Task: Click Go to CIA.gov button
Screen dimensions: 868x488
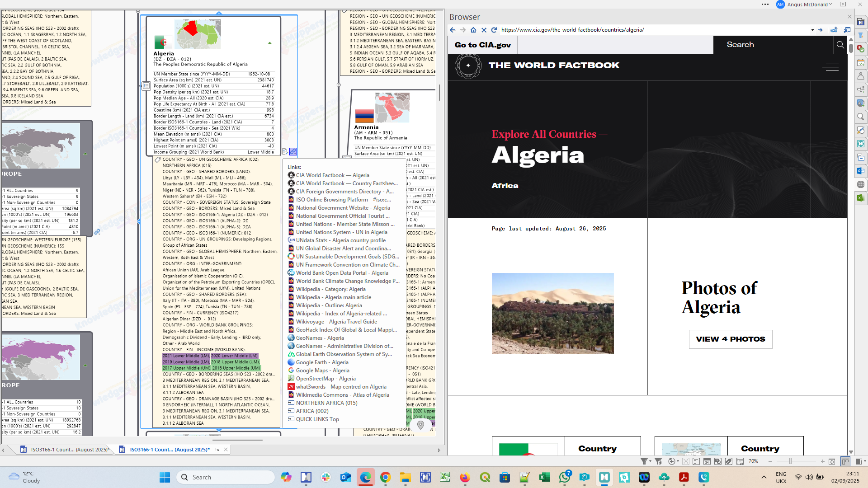Action: pos(482,45)
